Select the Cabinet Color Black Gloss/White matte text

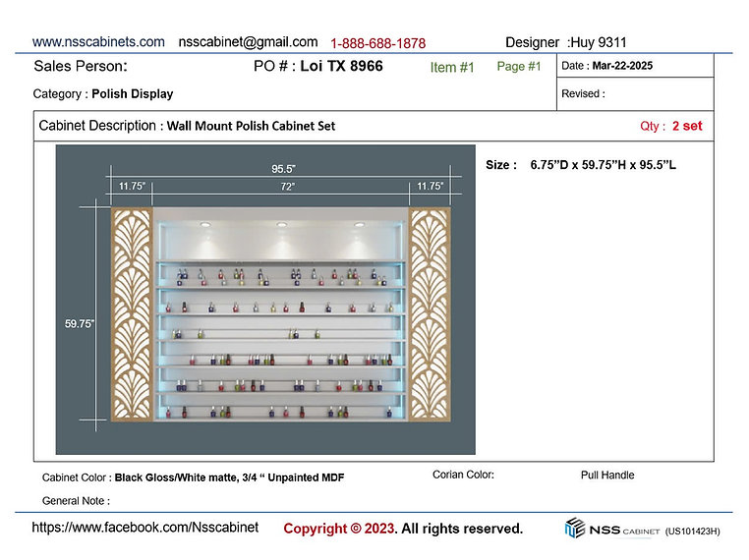coord(193,477)
